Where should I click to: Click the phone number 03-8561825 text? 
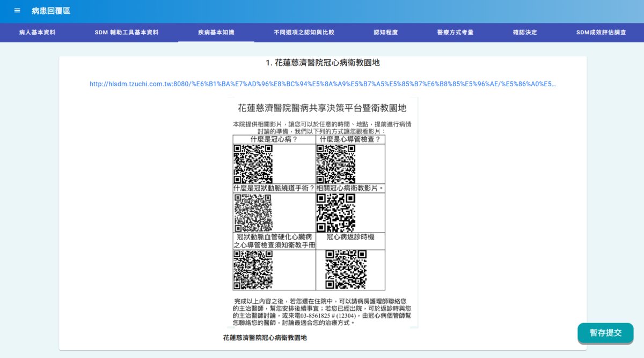click(315, 316)
